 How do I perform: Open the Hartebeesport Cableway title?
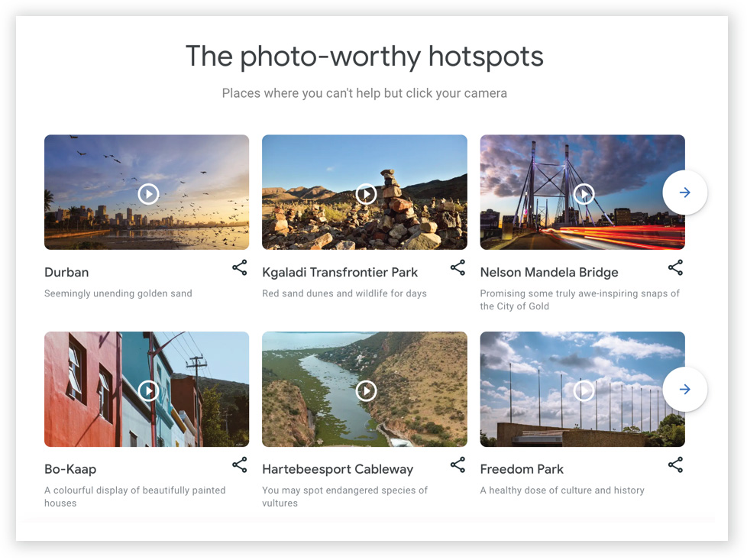pos(338,469)
